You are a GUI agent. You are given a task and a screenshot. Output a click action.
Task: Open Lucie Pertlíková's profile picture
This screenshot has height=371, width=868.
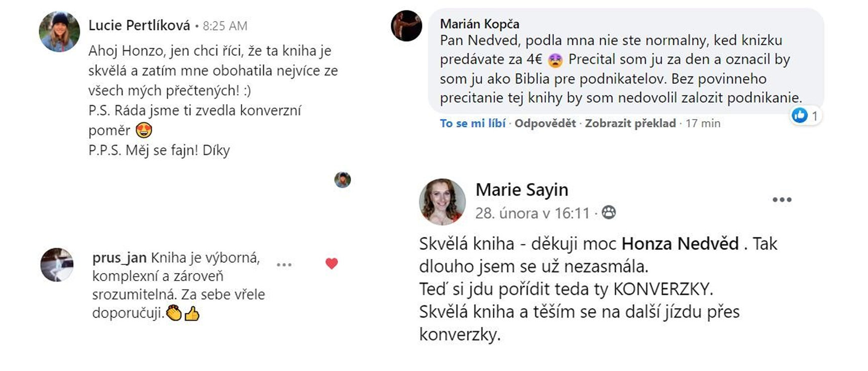pos(59,32)
